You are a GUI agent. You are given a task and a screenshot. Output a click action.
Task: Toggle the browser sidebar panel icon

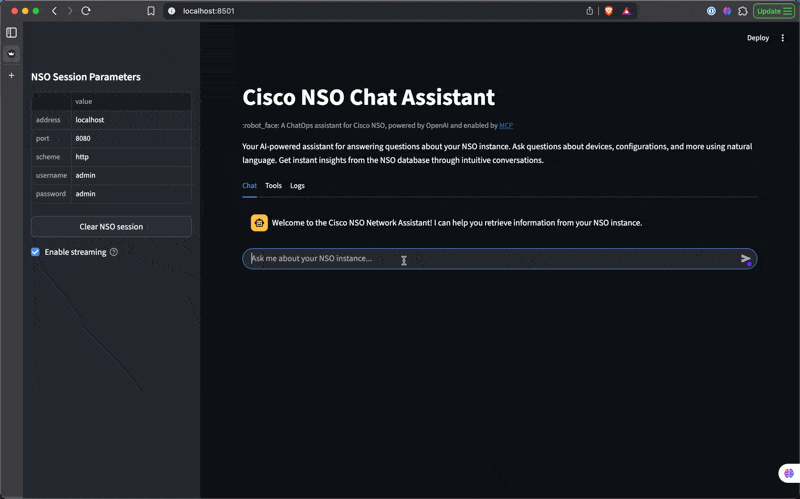tap(11, 33)
